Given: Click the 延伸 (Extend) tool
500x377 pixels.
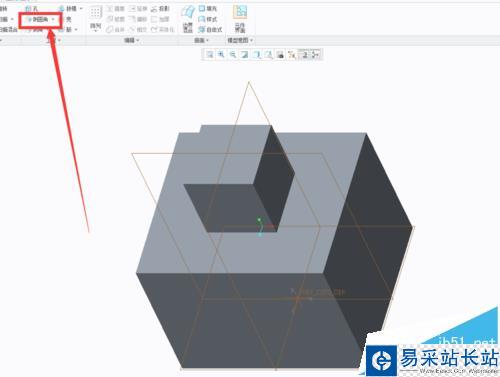Looking at the screenshot, I should coord(137,8).
